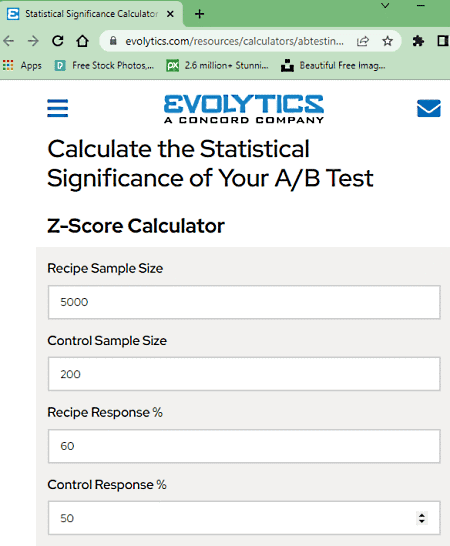
Task: Navigate back to previous page
Action: tap(9, 41)
